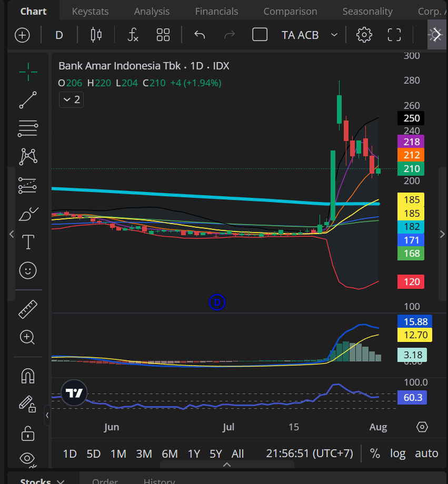Toggle lock all drawings

tap(28, 433)
